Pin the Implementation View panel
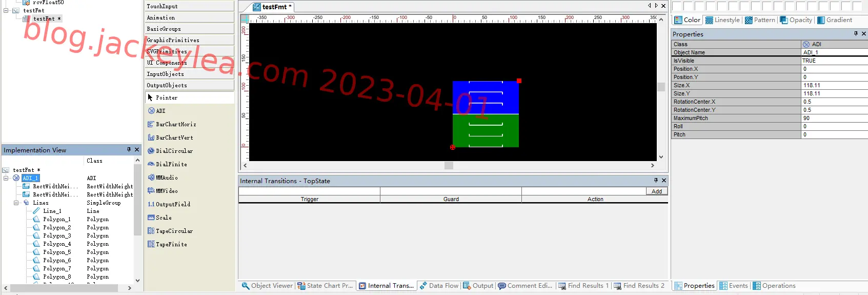868x295 pixels. tap(129, 150)
